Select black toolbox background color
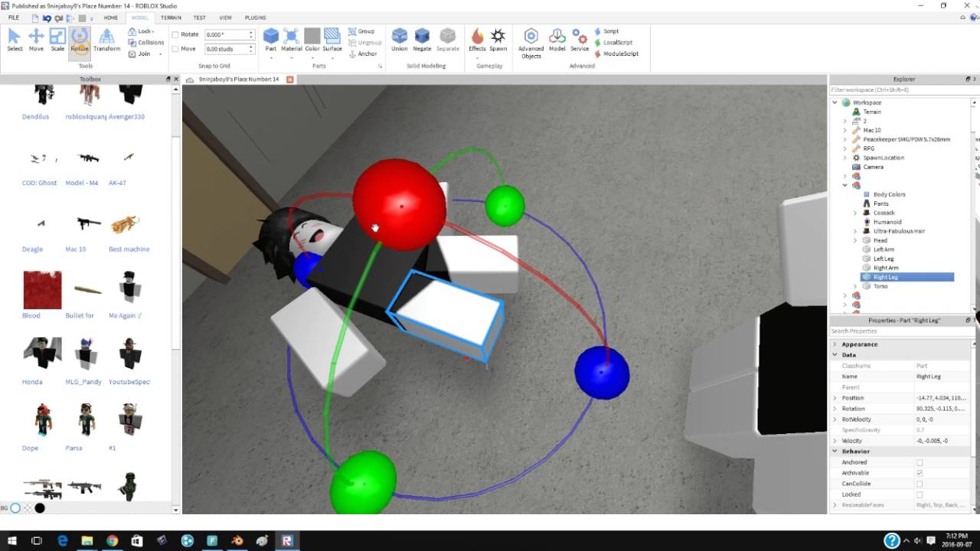Viewport: 980px width, 551px height. click(x=40, y=507)
